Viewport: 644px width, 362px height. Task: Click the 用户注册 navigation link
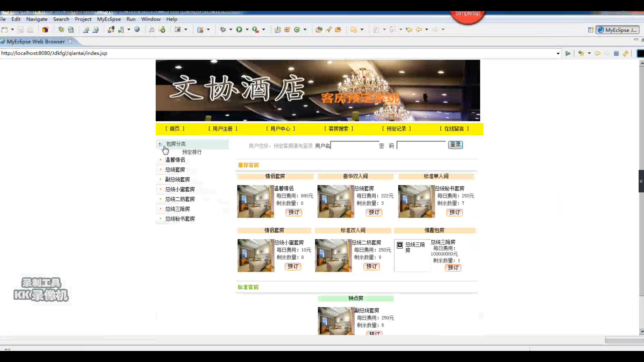(223, 129)
